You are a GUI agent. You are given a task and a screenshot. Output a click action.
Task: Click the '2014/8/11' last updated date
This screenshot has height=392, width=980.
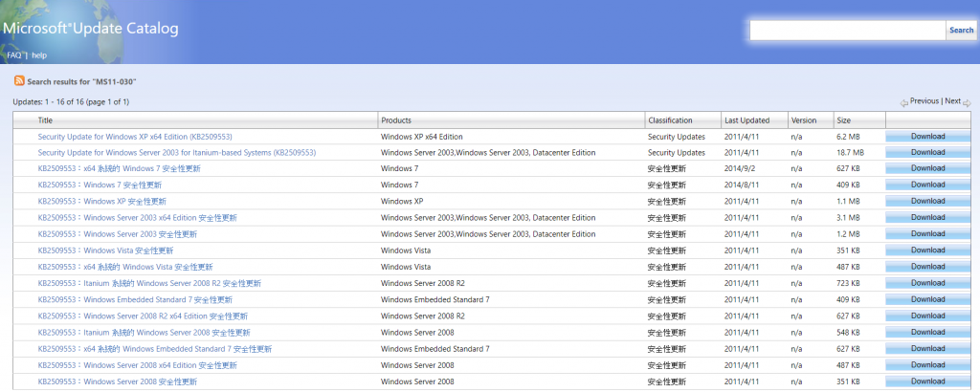[x=742, y=185]
